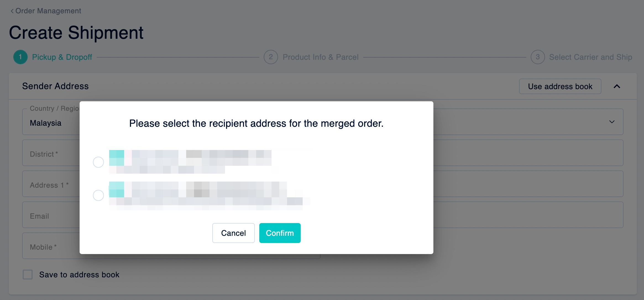The width and height of the screenshot is (644, 300).
Task: Tick the Save to address book checkbox
Action: [28, 275]
